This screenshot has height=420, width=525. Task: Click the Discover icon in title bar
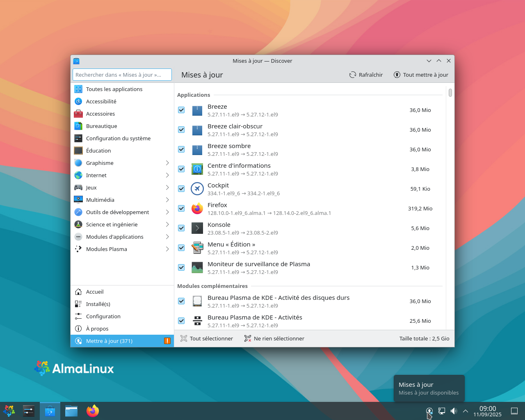(76, 61)
